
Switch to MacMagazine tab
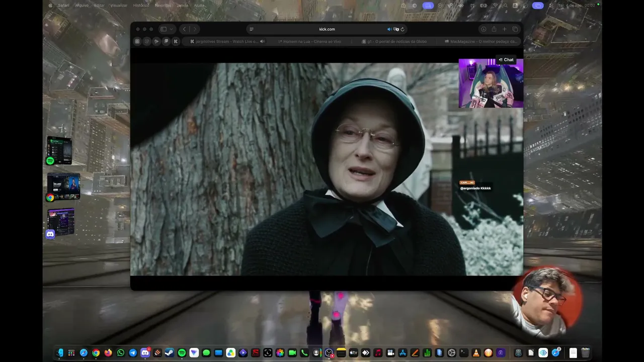pyautogui.click(x=480, y=42)
